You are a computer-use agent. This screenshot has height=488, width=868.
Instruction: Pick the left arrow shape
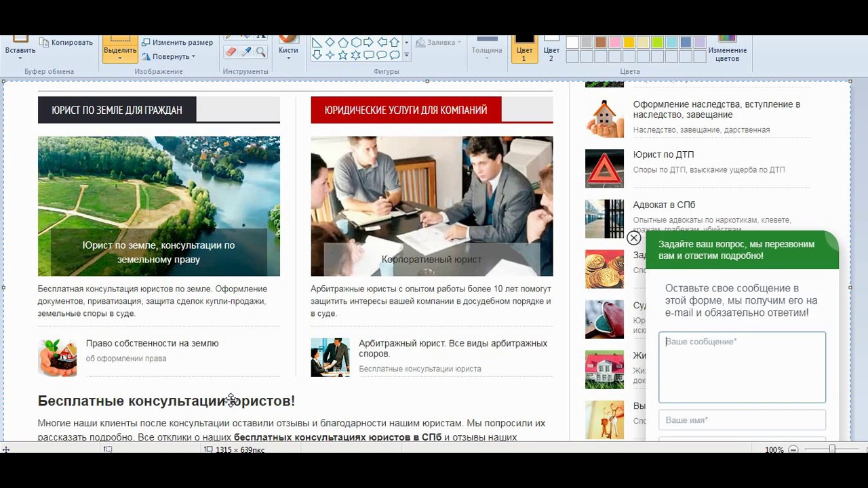pyautogui.click(x=381, y=43)
